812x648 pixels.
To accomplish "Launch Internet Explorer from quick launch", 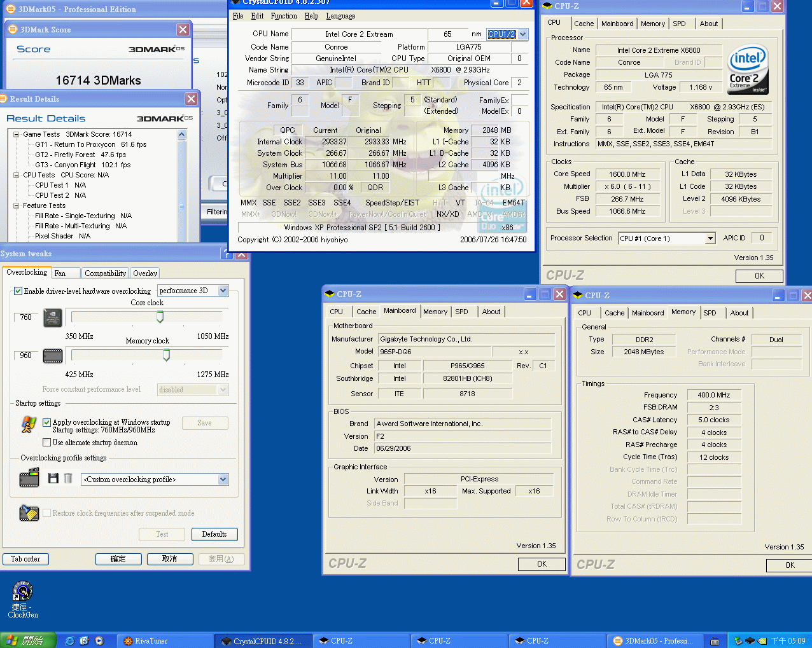I will (x=69, y=641).
